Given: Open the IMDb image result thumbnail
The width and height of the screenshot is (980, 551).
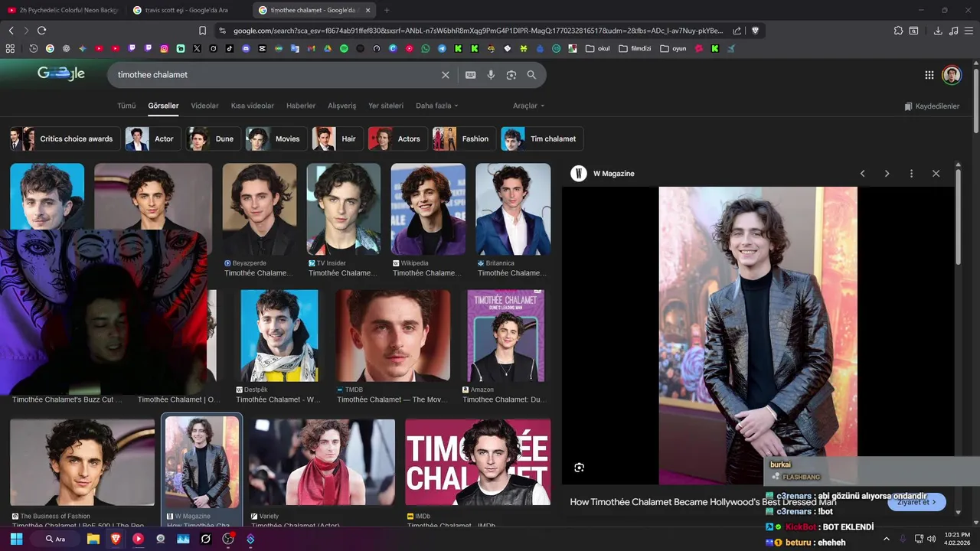Looking at the screenshot, I should [478, 462].
